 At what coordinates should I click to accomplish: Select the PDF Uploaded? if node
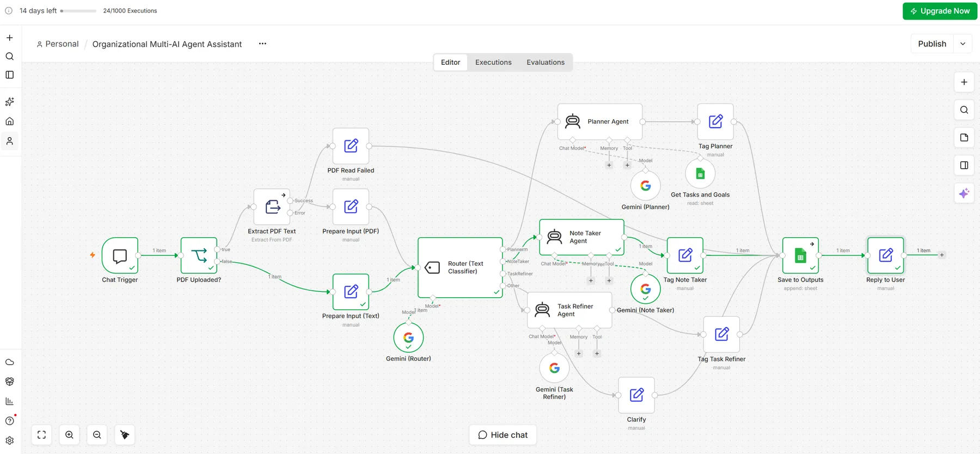pos(199,255)
